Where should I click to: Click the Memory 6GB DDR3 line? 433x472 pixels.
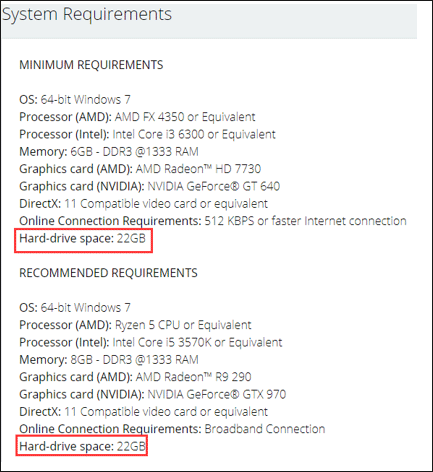[109, 152]
